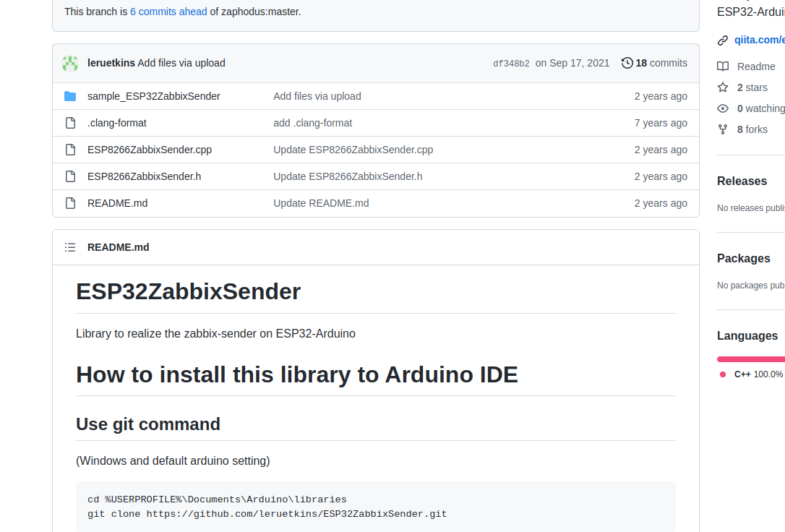
Task: Click the file icon in the README.md file row
Action: click(71, 203)
